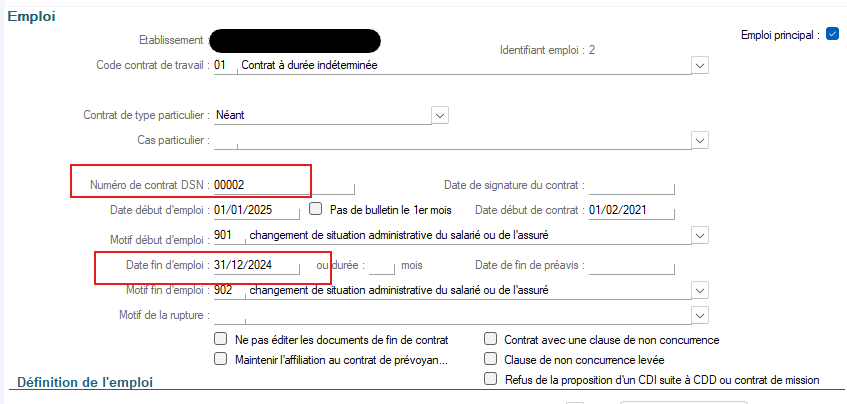Expand the Contrat de type particulier dropdown
The image size is (847, 404).
[x=440, y=115]
